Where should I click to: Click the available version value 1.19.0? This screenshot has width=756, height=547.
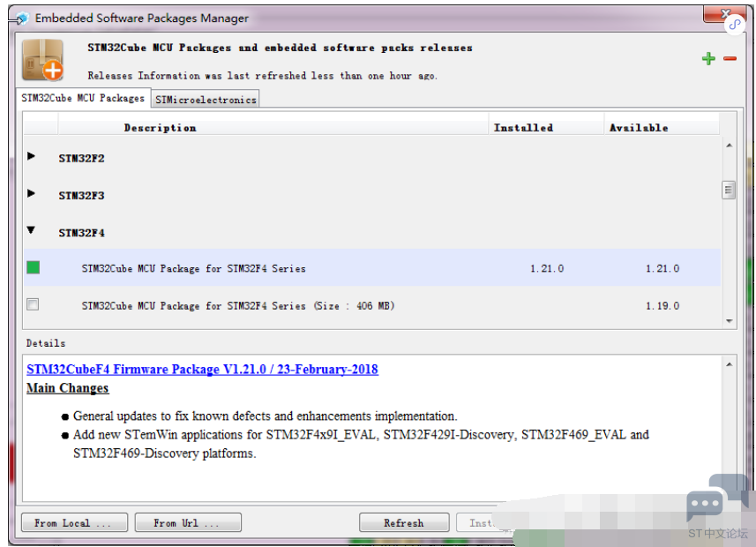click(662, 306)
